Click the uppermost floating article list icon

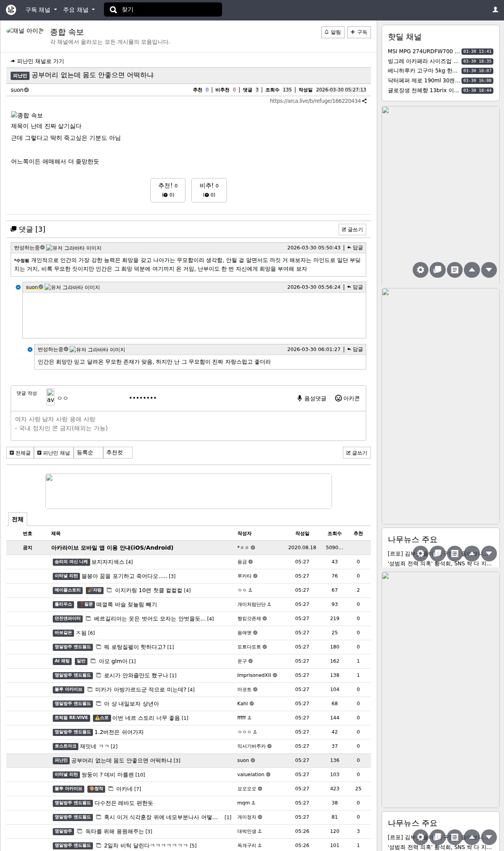coord(455,270)
